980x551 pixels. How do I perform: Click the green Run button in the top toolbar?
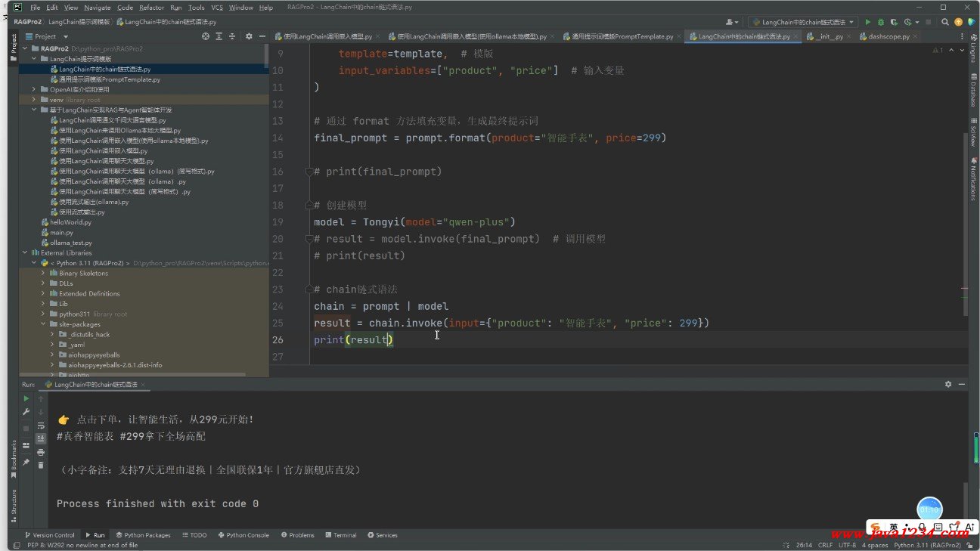click(x=867, y=22)
